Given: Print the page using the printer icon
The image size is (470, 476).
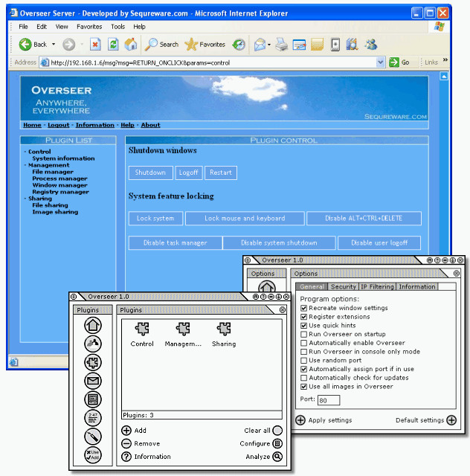Looking at the screenshot, I should (x=281, y=45).
